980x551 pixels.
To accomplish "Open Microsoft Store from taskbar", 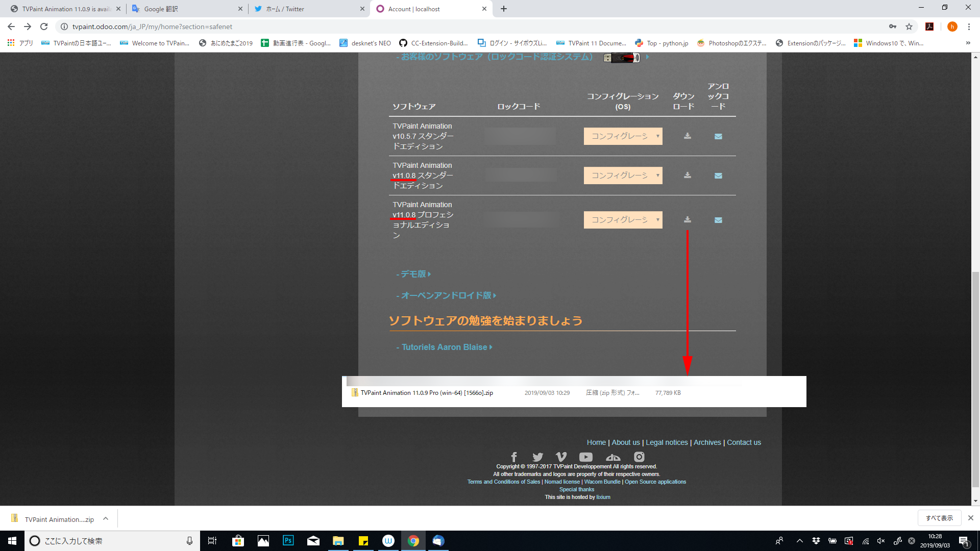I will pyautogui.click(x=238, y=541).
